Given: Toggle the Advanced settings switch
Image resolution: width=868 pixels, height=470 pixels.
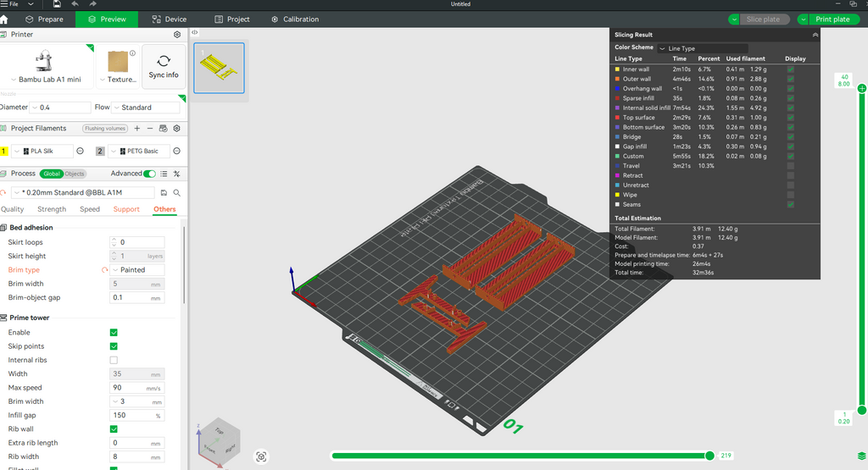Looking at the screenshot, I should click(150, 174).
